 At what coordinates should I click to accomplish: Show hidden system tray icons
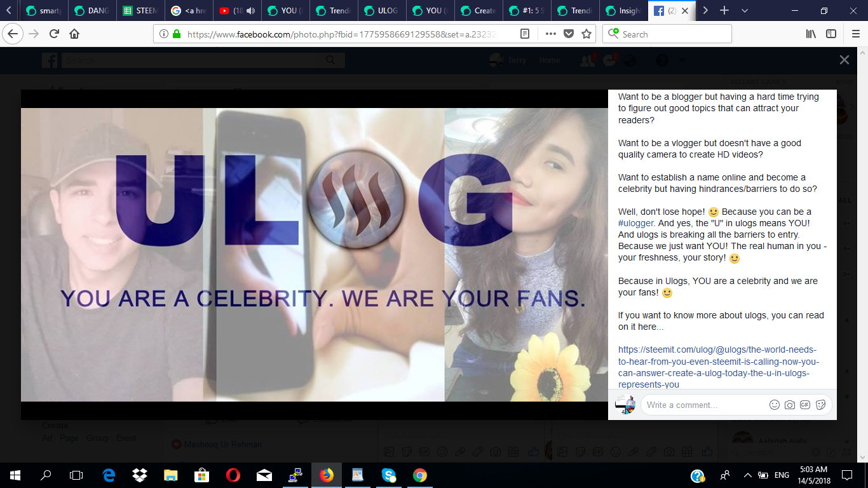[x=747, y=475]
